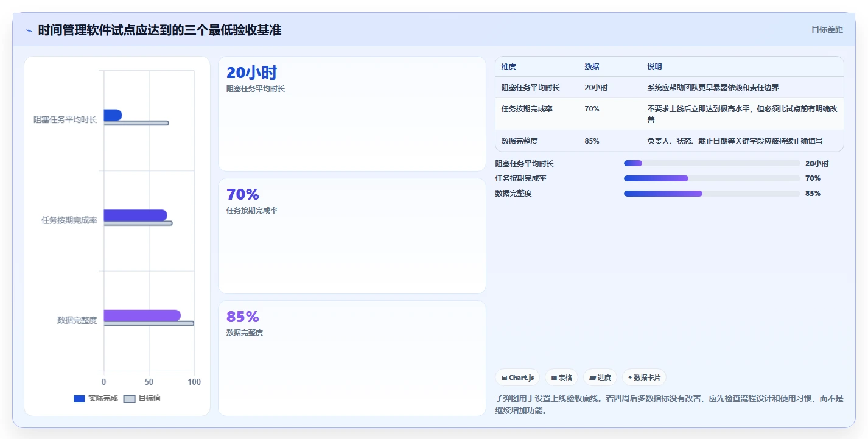Click the x-axis tick value 100
The width and height of the screenshot is (868, 439).
click(194, 382)
